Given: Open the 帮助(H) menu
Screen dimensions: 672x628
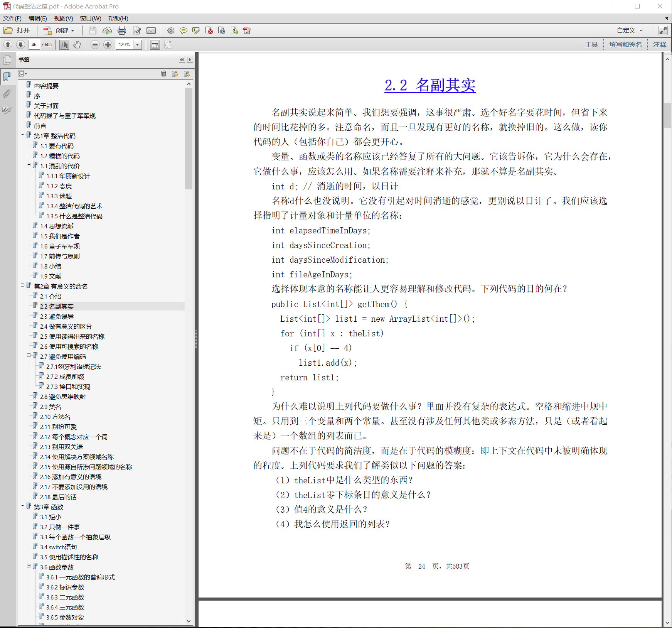Looking at the screenshot, I should pyautogui.click(x=118, y=18).
